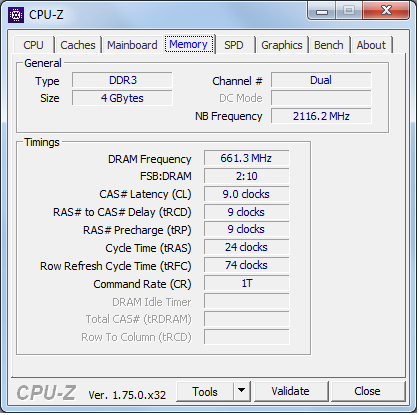Click the empty DC Mode field
The height and width of the screenshot is (415, 419).
pos(321,98)
